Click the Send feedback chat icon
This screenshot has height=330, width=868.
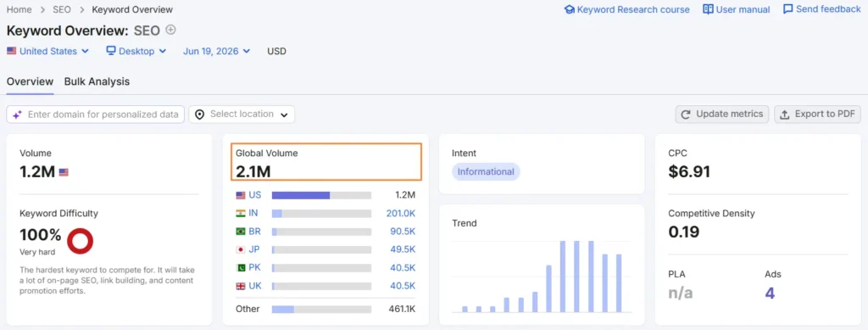787,9
